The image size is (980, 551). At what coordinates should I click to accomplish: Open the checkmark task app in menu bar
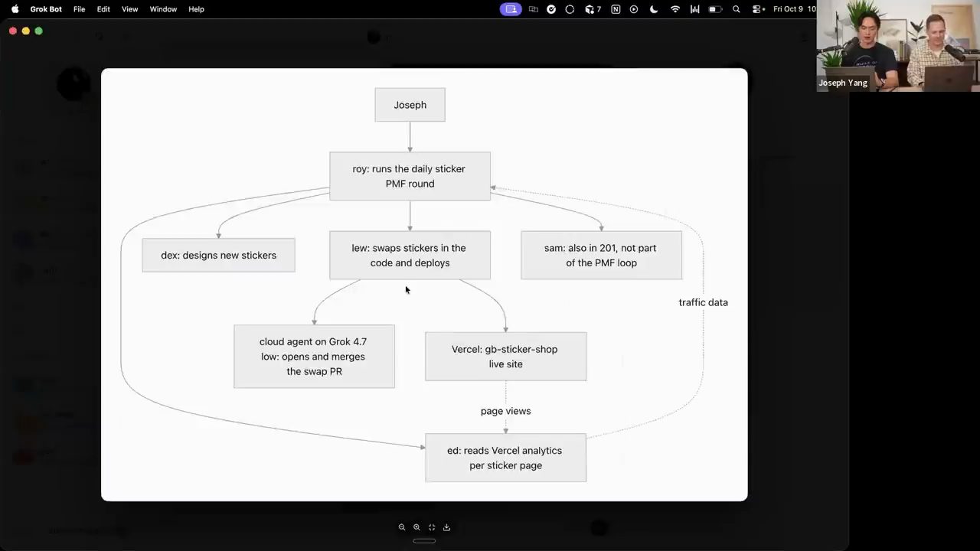click(x=551, y=9)
